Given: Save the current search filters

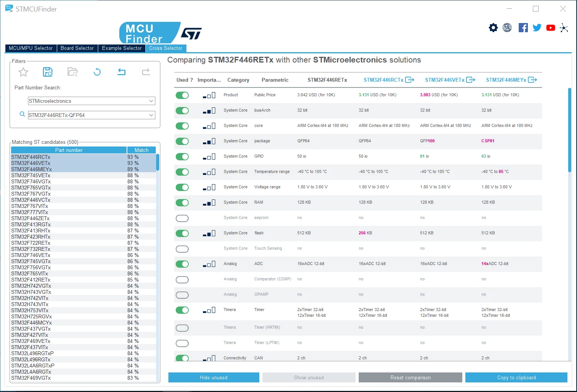Looking at the screenshot, I should tap(48, 72).
